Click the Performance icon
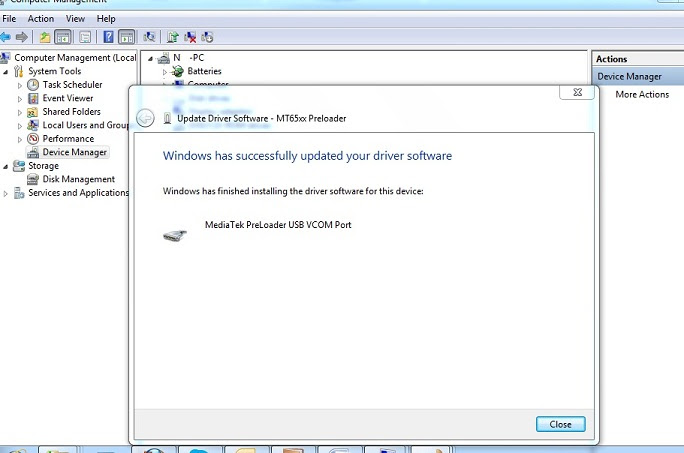 tap(33, 139)
